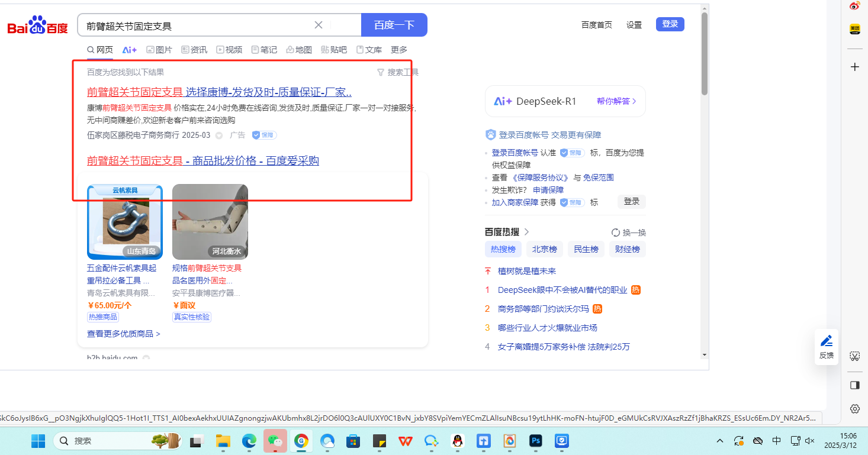Switch to the 视频 video tab
This screenshot has width=868, height=455.
229,50
